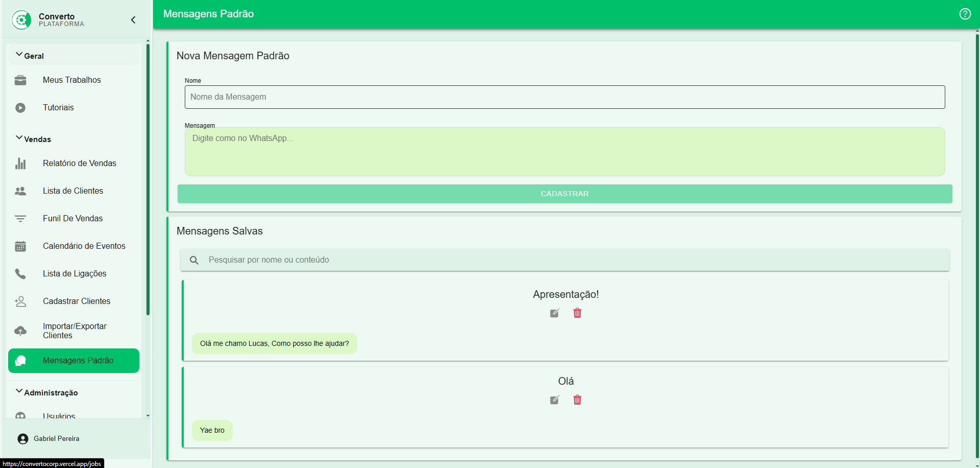Edit the Olá saved message
This screenshot has width=980, height=468.
point(554,400)
